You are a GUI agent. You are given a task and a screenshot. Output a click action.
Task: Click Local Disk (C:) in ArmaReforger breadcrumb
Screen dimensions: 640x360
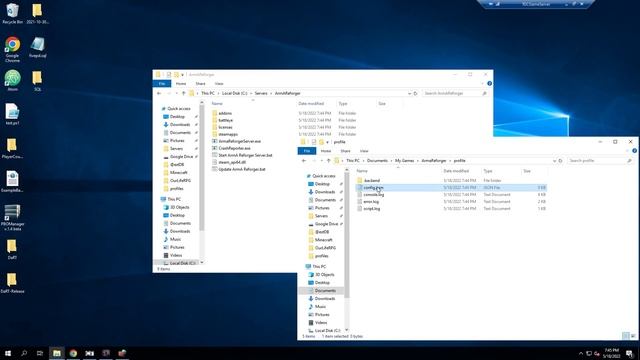click(235, 93)
